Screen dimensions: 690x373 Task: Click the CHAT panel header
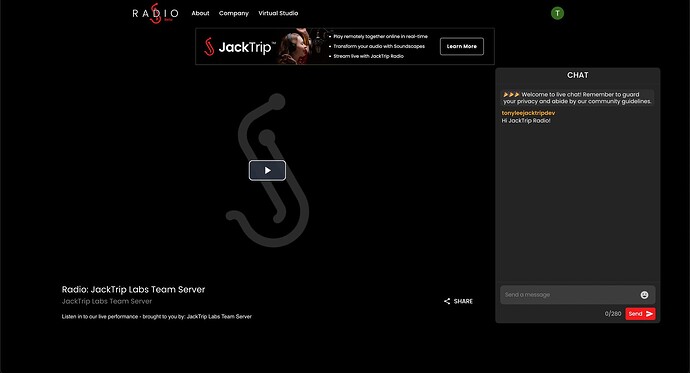click(578, 75)
